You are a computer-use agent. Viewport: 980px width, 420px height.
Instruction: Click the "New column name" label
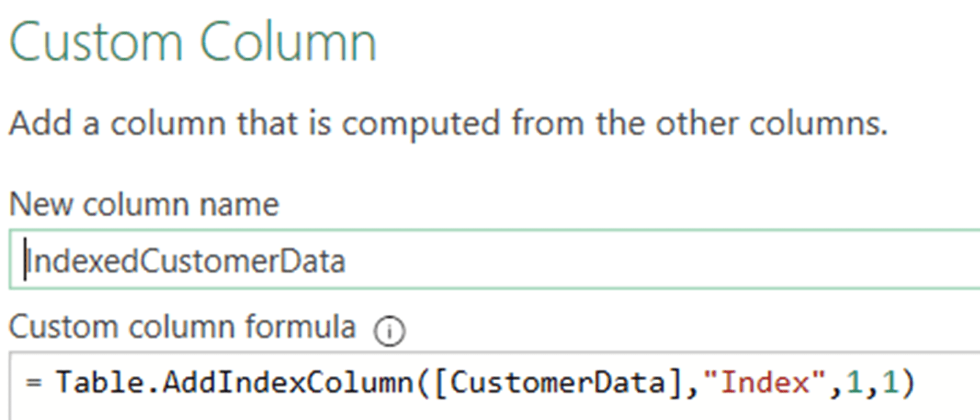point(144,204)
